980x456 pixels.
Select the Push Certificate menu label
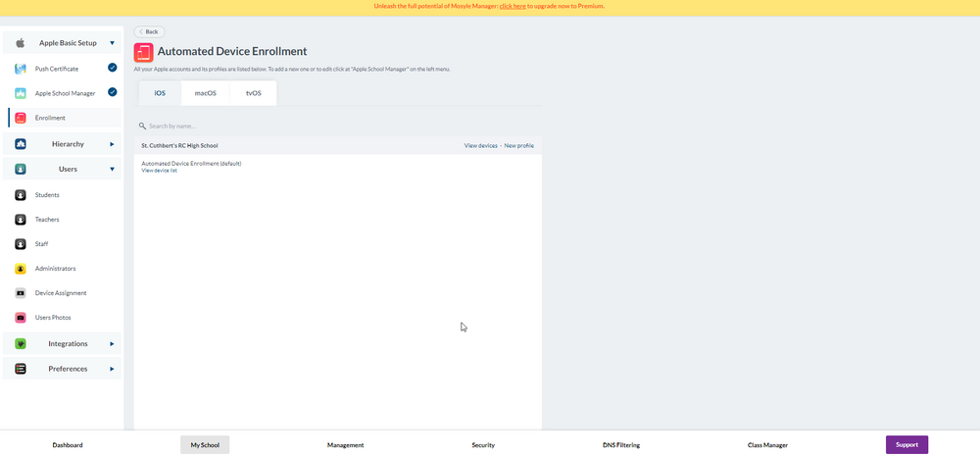(x=57, y=69)
